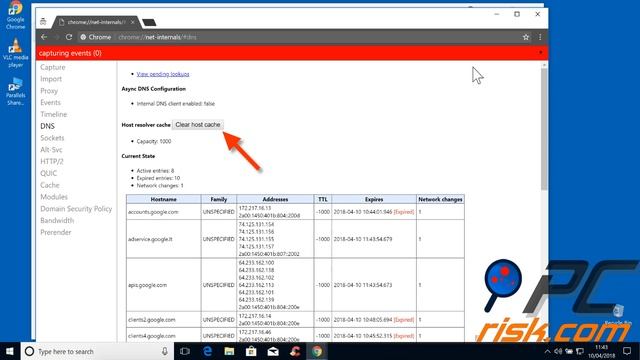Select the chrome://net-internals tab
640x360 pixels.
point(95,22)
